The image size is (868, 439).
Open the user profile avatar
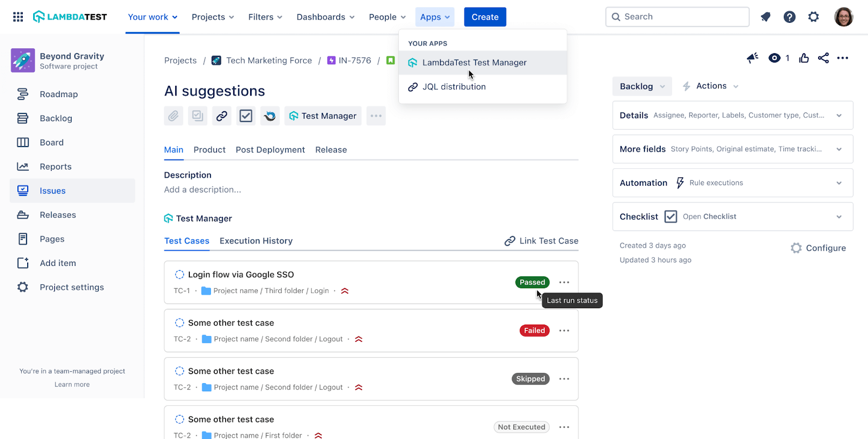click(844, 17)
